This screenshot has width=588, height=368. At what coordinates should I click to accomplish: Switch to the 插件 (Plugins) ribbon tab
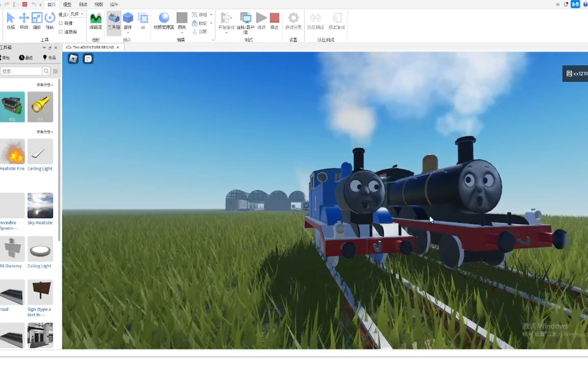(x=114, y=4)
